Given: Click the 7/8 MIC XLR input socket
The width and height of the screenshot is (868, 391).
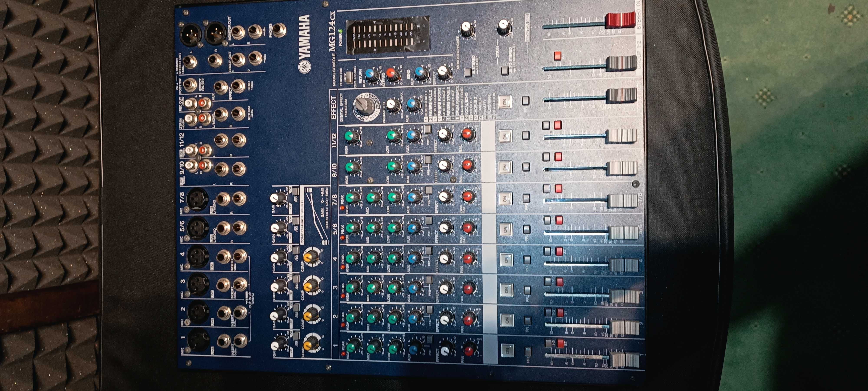Looking at the screenshot, I should tap(198, 199).
